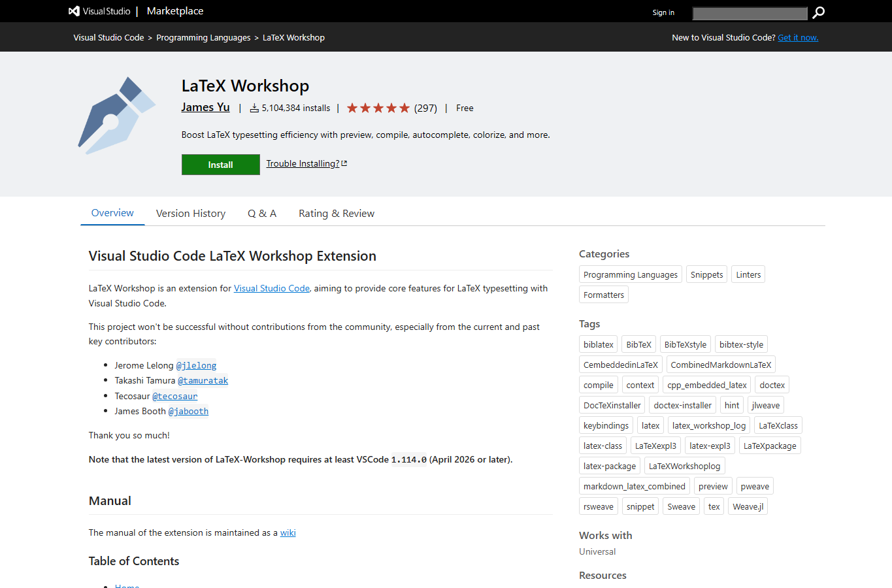Open the @tamuratak contributor link
This screenshot has width=892, height=588.
[x=203, y=380]
